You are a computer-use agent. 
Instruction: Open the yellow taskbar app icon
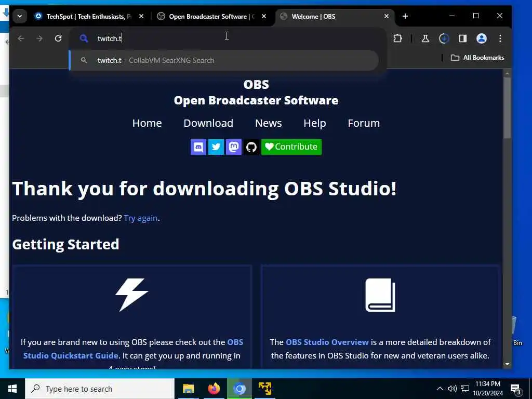(x=264, y=389)
